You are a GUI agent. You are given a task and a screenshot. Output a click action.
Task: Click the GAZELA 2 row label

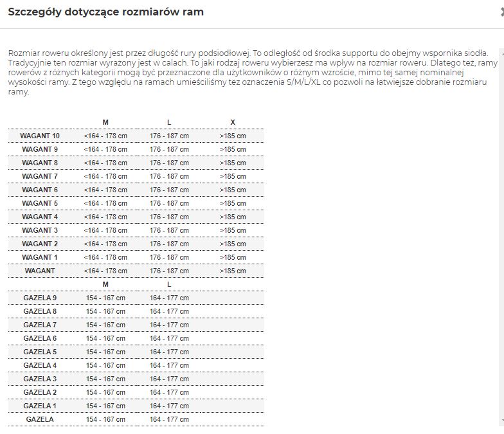point(40,392)
